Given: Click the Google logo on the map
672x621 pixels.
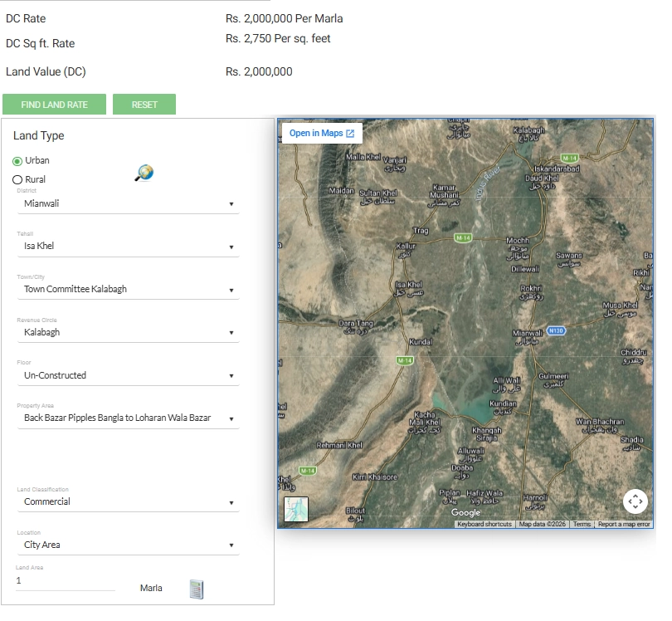Looking at the screenshot, I should tap(465, 512).
